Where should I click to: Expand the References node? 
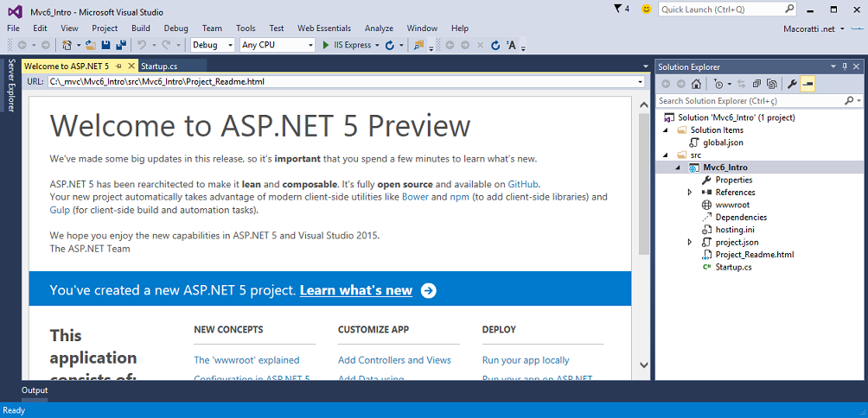point(690,192)
